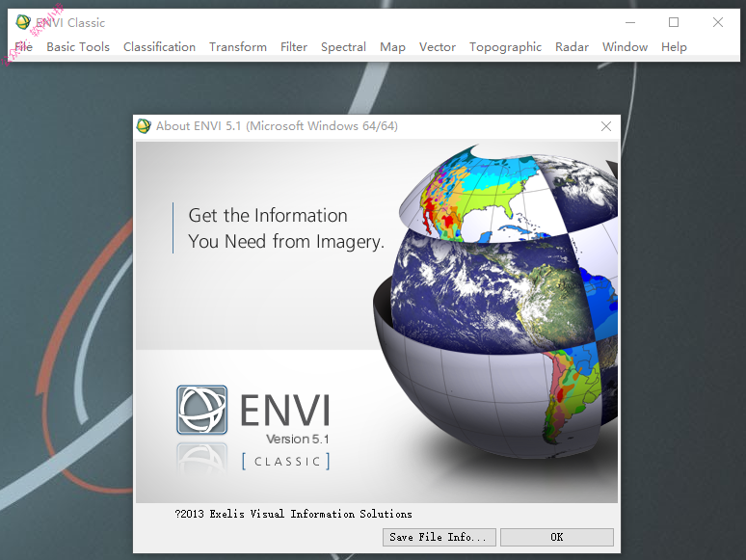Click the '[ CLASSIC ]' label
The image size is (746, 560).
[286, 461]
